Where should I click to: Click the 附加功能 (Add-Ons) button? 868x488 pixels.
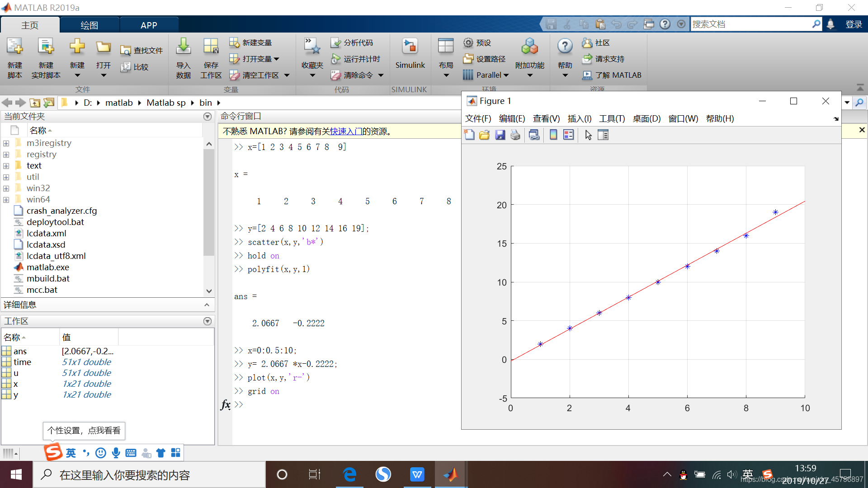[529, 58]
